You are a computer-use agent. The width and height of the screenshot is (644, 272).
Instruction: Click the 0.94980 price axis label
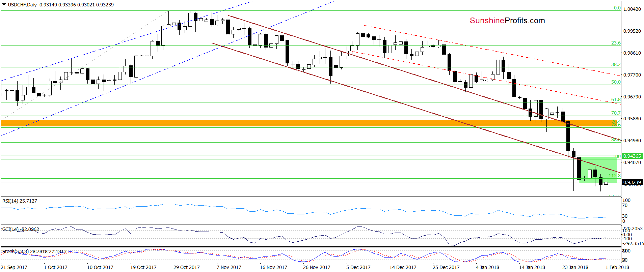coord(632,141)
